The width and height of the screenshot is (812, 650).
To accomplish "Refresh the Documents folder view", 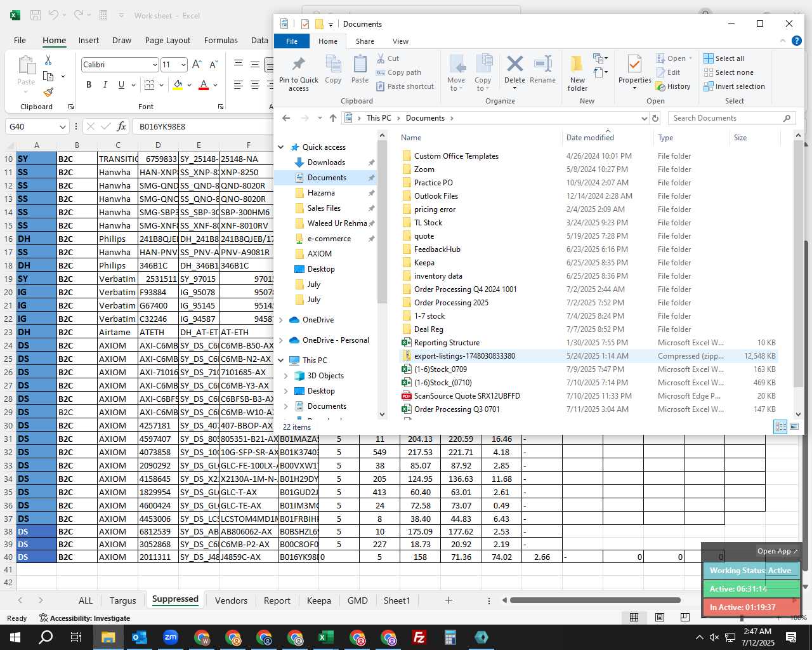I will tap(655, 118).
